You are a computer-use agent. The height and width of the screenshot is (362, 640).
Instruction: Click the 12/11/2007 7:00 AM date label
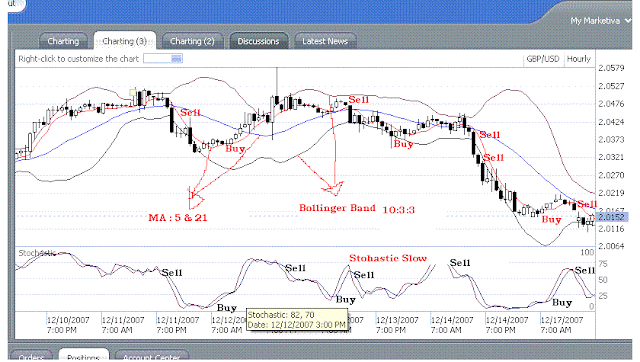(x=123, y=325)
